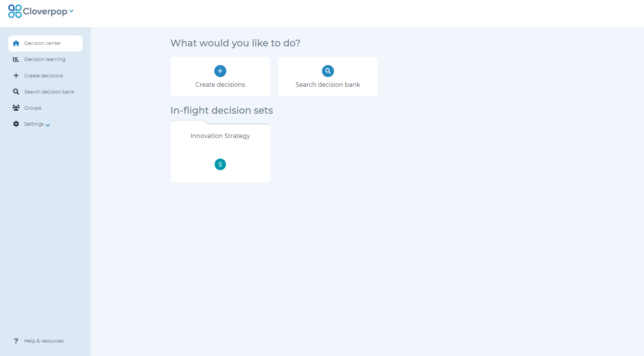The height and width of the screenshot is (356, 644).
Task: Go to Decision learning page
Action: click(x=45, y=59)
